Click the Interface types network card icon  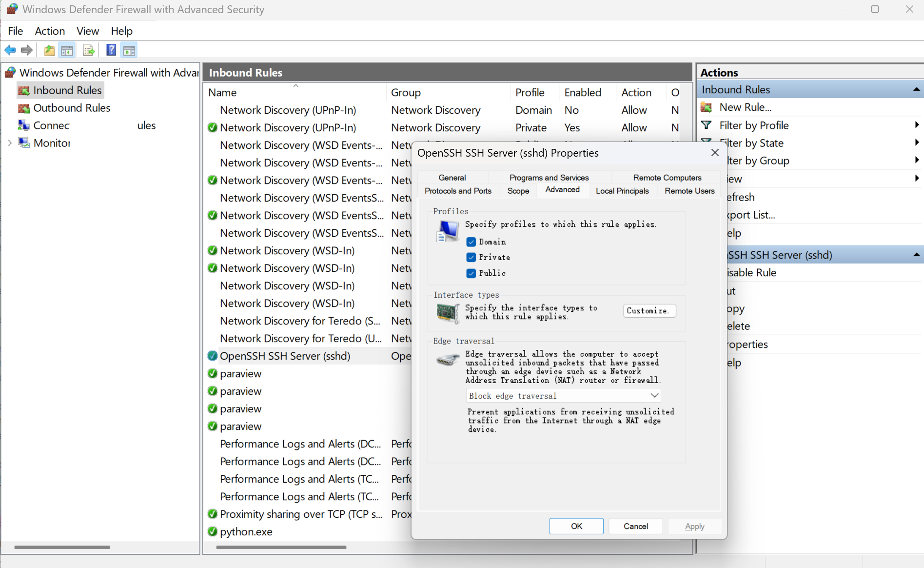click(448, 313)
